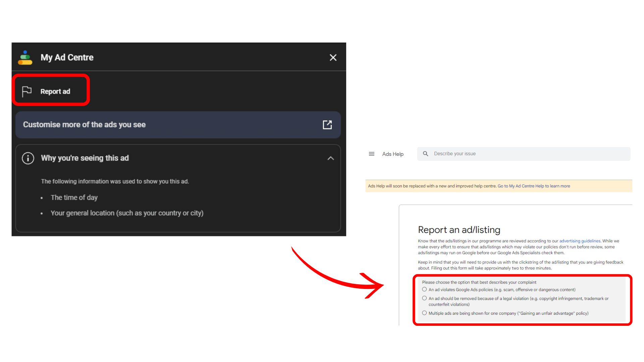The image size is (644, 362).
Task: Click the Describe your issue search field
Action: tap(470, 154)
